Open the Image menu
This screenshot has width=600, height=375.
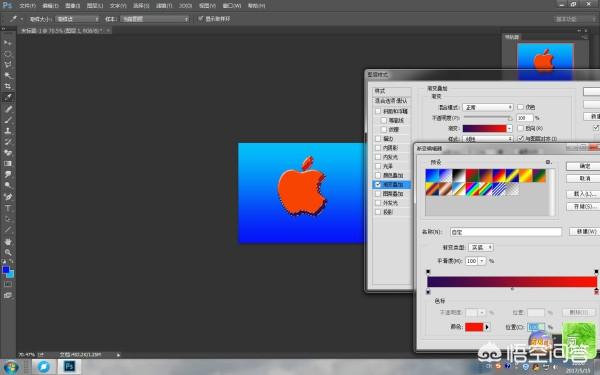[x=72, y=6]
